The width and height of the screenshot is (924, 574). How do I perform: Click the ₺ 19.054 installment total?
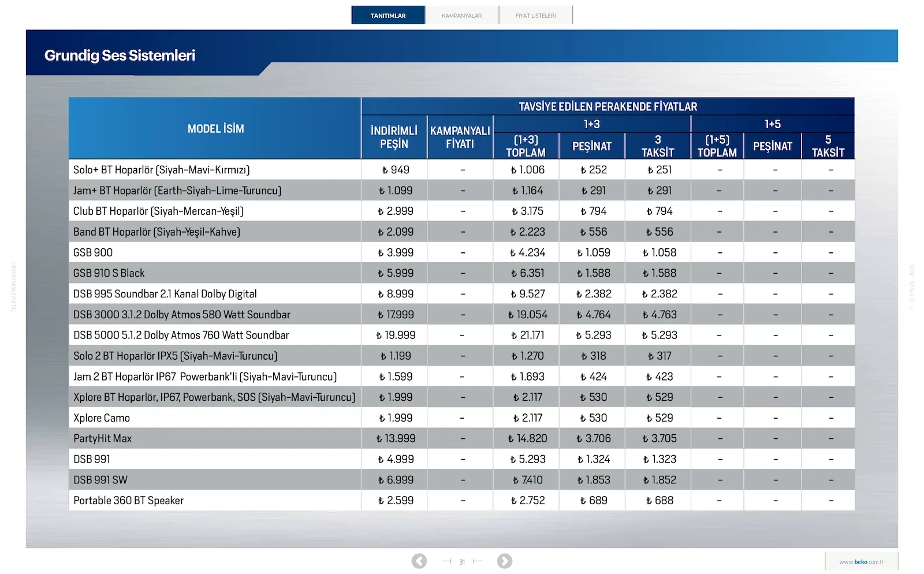527,315
